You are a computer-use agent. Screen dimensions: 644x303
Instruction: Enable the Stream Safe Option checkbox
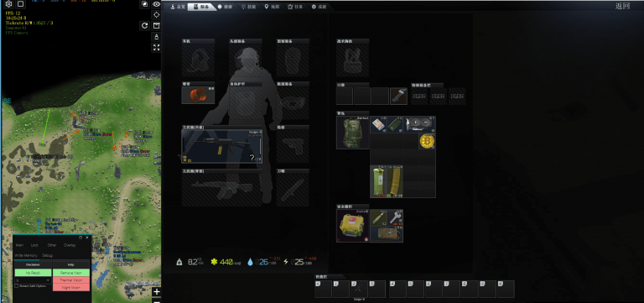[x=17, y=285]
